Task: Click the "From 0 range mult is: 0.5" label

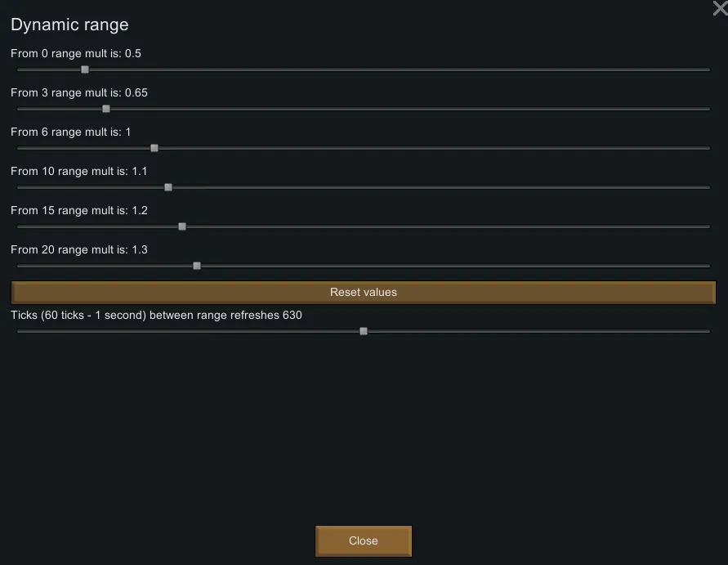Action: pos(77,54)
